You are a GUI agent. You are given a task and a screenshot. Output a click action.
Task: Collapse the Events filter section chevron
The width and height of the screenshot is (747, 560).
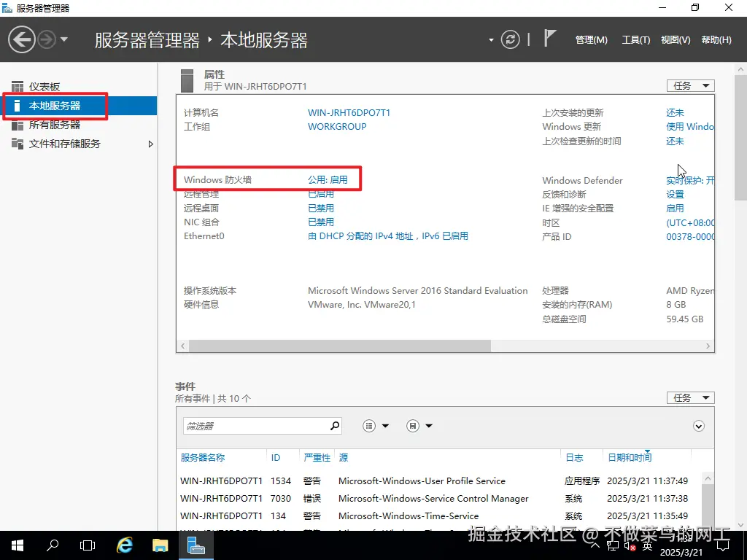(x=698, y=425)
